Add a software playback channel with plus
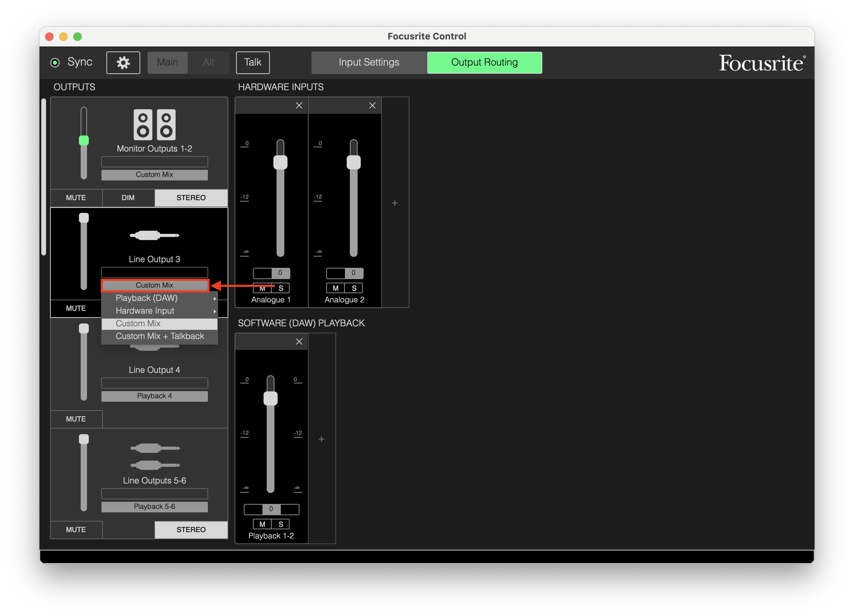The height and width of the screenshot is (616, 854). (322, 439)
